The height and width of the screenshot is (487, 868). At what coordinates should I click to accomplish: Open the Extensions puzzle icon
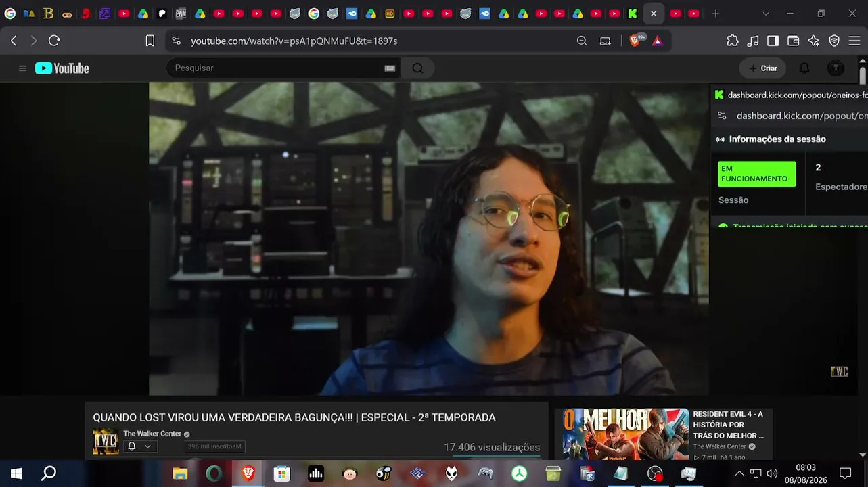click(x=733, y=41)
